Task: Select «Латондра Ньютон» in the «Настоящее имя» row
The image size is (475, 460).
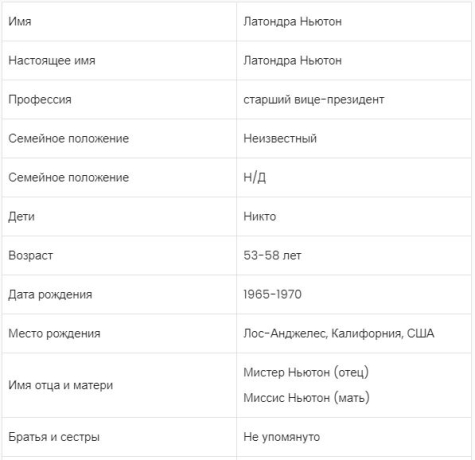Action: (x=292, y=61)
